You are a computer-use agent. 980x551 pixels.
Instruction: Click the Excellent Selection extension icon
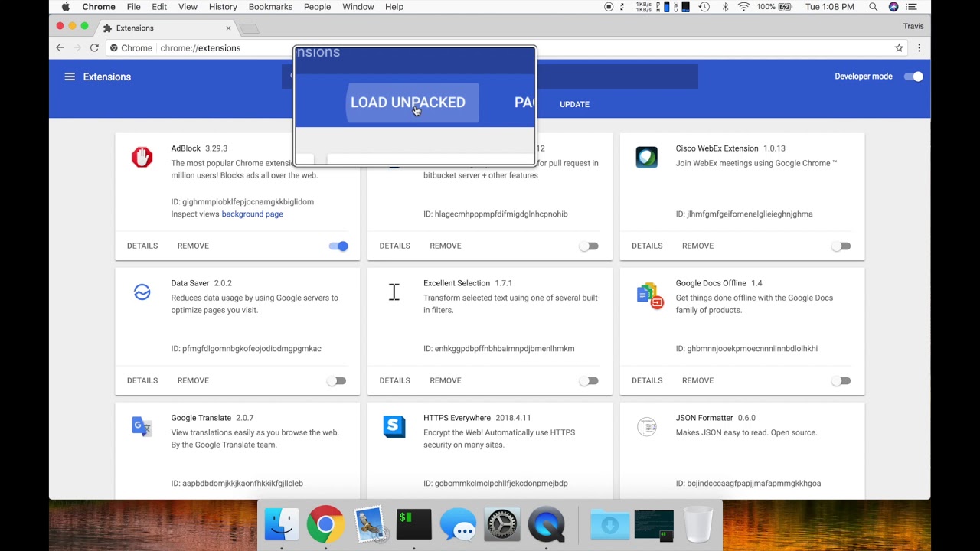click(394, 292)
